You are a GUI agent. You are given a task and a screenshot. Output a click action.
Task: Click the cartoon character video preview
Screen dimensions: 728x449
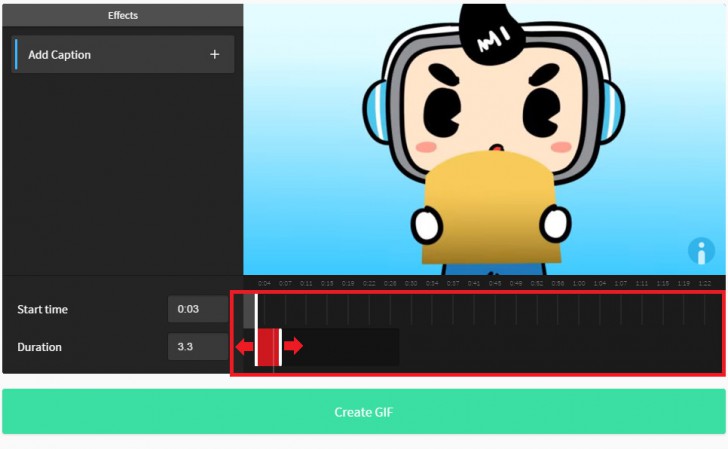pyautogui.click(x=485, y=140)
